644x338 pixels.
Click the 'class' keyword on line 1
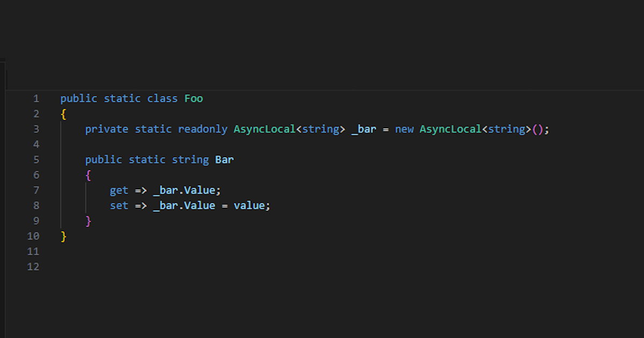[163, 99]
